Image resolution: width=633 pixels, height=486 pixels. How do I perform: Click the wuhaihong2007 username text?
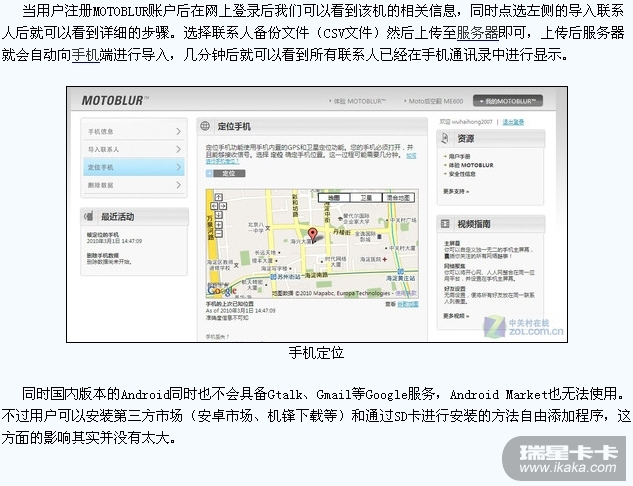pos(472,122)
